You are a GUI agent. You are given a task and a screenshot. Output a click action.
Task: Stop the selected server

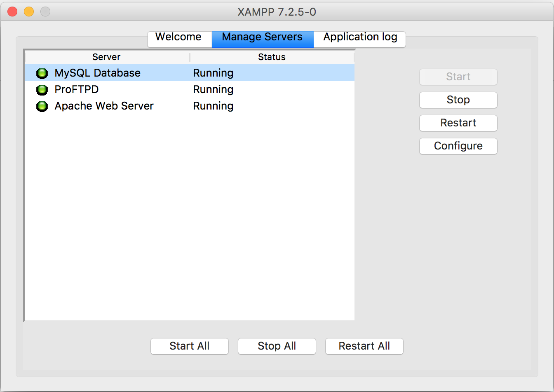[458, 100]
